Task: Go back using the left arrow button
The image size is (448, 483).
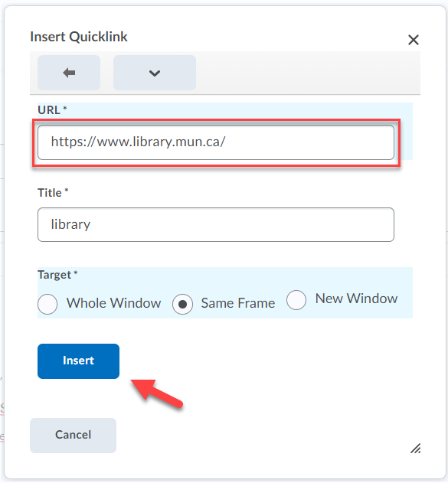Action: click(69, 73)
